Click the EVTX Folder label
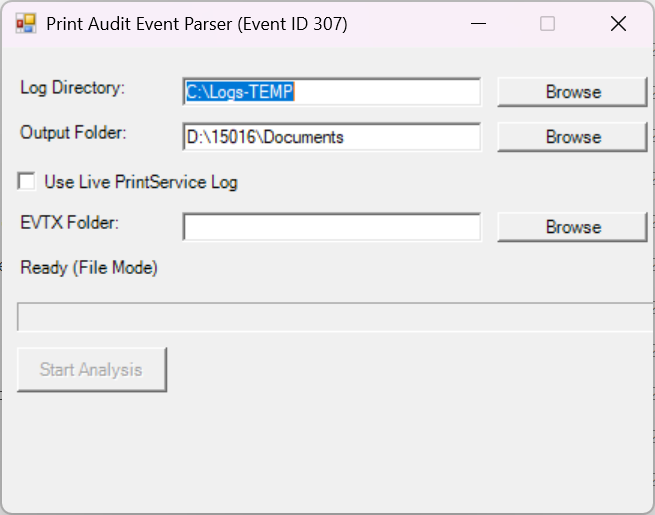655x515 pixels. (x=70, y=223)
